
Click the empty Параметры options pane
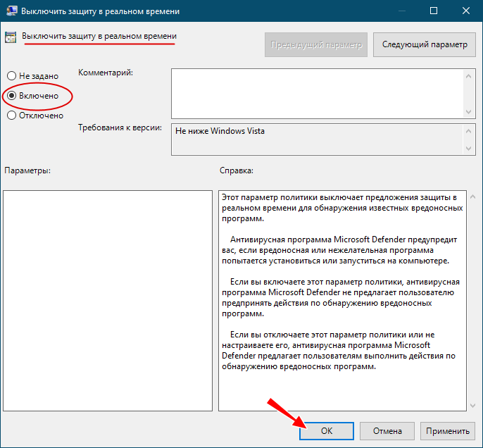[x=108, y=300]
